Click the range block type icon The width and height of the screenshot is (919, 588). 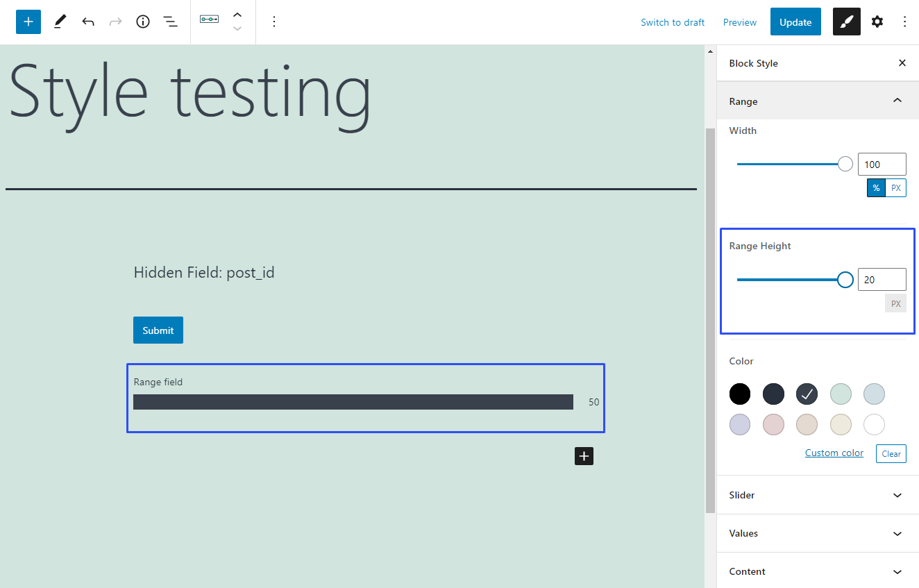coord(209,19)
